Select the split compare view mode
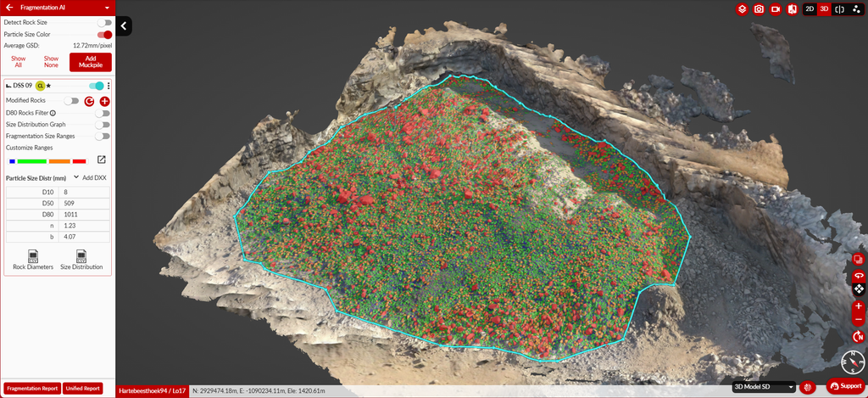This screenshot has width=868, height=398. [840, 8]
